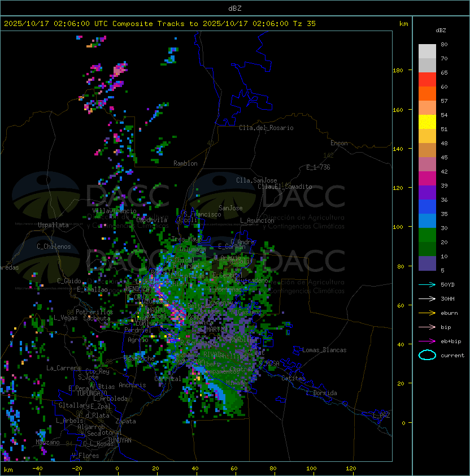
Task: Click the white 30HM track arrow in legend
Action: (427, 298)
